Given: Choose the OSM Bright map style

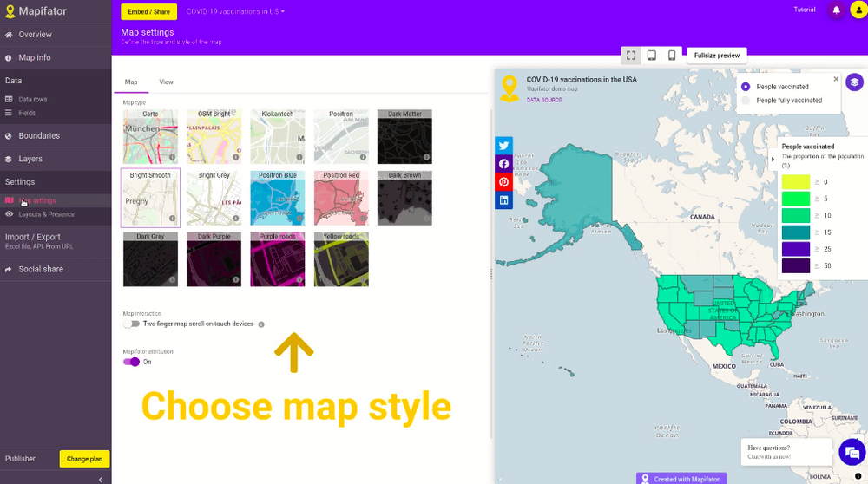Looking at the screenshot, I should 214,137.
